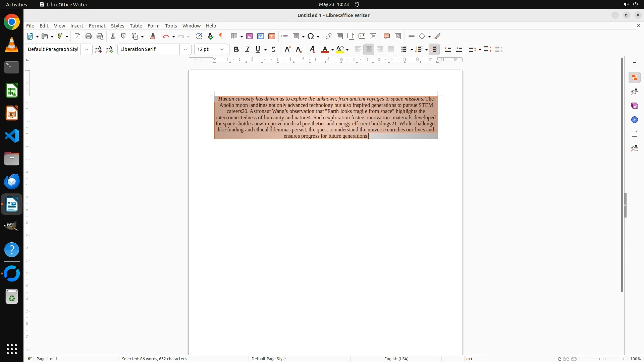Enable Justified alignment
Screen dimensions: 644x362
(391, 50)
